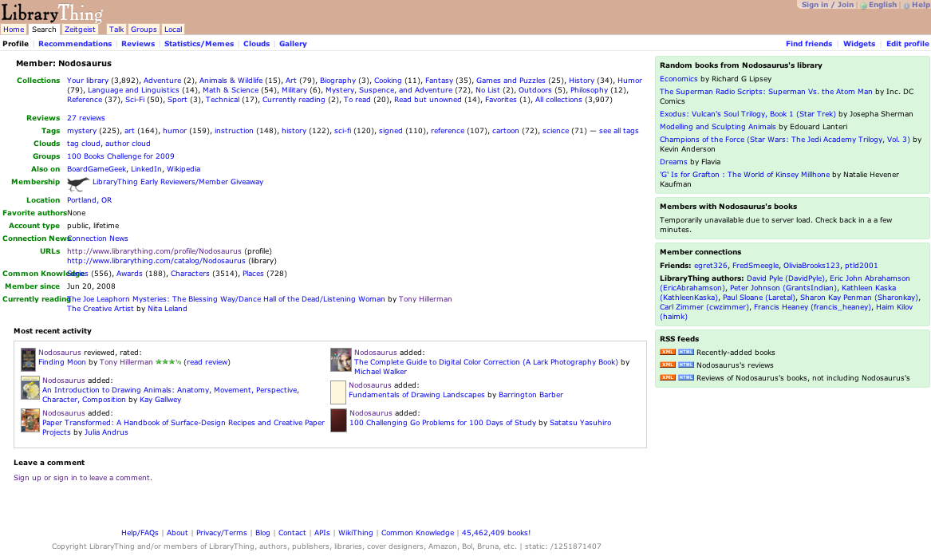Open the Gallery section
Viewport: 931px width, 560px height.
(x=293, y=44)
